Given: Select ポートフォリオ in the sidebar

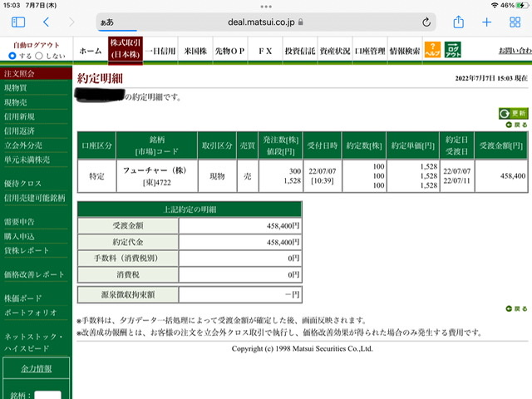Looking at the screenshot, I should tap(30, 313).
